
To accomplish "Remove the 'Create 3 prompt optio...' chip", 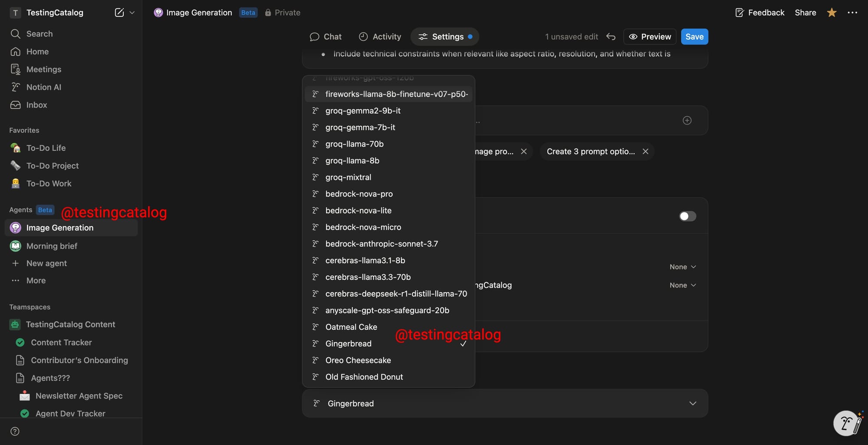I will [x=645, y=151].
